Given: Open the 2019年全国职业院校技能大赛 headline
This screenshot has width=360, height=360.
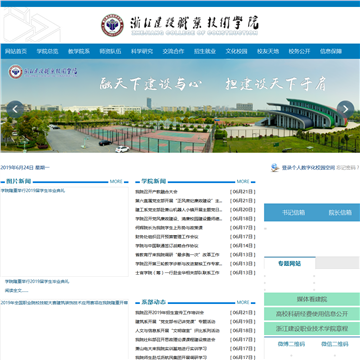Looking at the screenshot, I should (64, 303).
